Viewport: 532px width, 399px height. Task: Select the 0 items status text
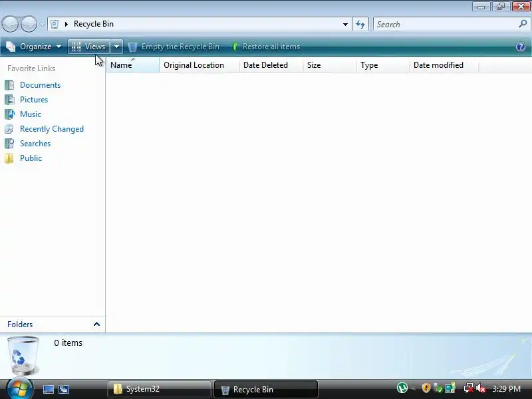point(68,342)
